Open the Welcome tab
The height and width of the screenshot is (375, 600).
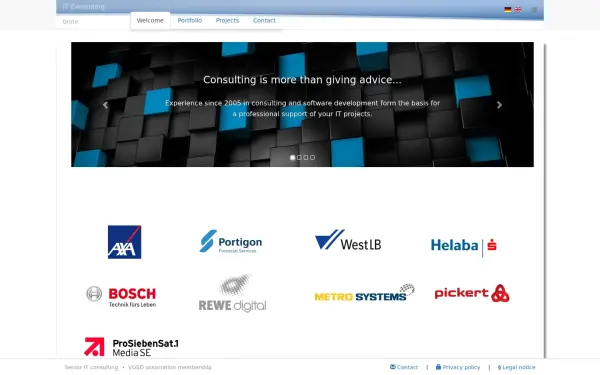pos(150,21)
